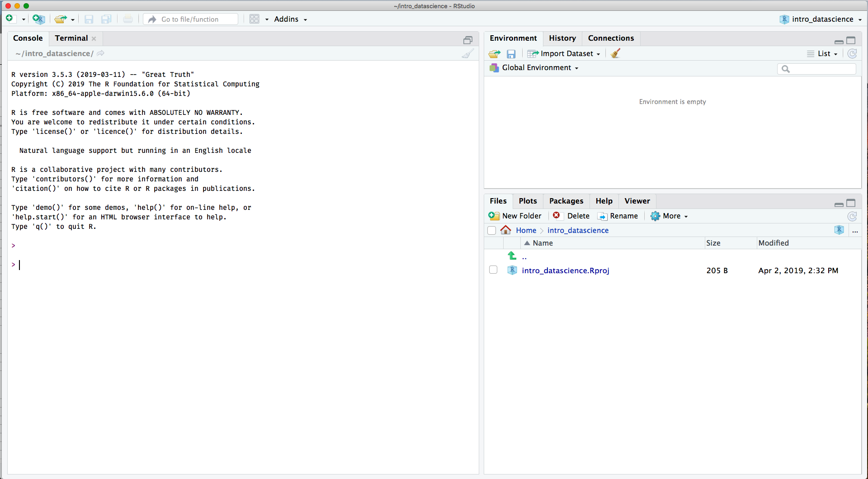Screen dimensions: 868x479
Task: Sort files by the Size column
Action: point(731,243)
